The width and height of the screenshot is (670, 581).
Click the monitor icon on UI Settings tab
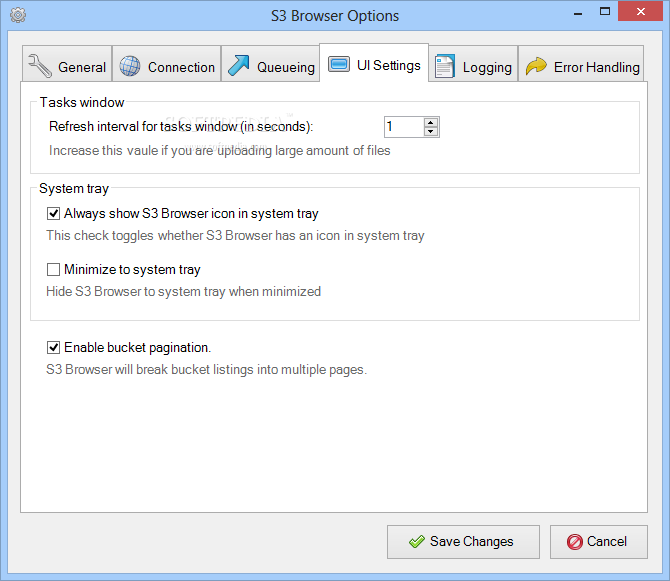tap(339, 65)
